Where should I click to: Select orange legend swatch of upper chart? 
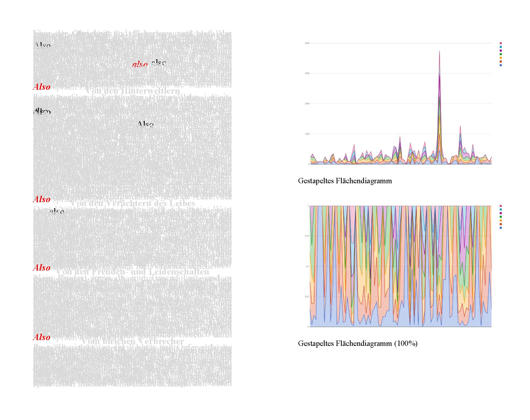pyautogui.click(x=501, y=58)
